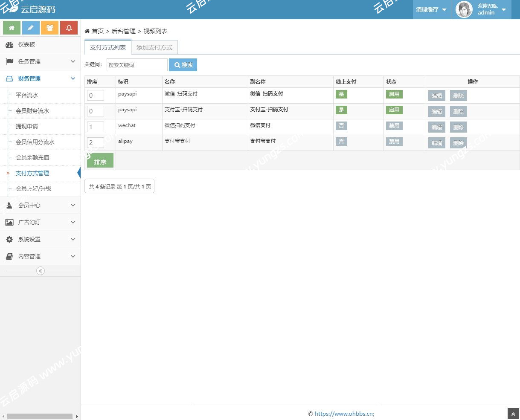
Task: Click the 搜索 search button
Action: [x=183, y=65]
